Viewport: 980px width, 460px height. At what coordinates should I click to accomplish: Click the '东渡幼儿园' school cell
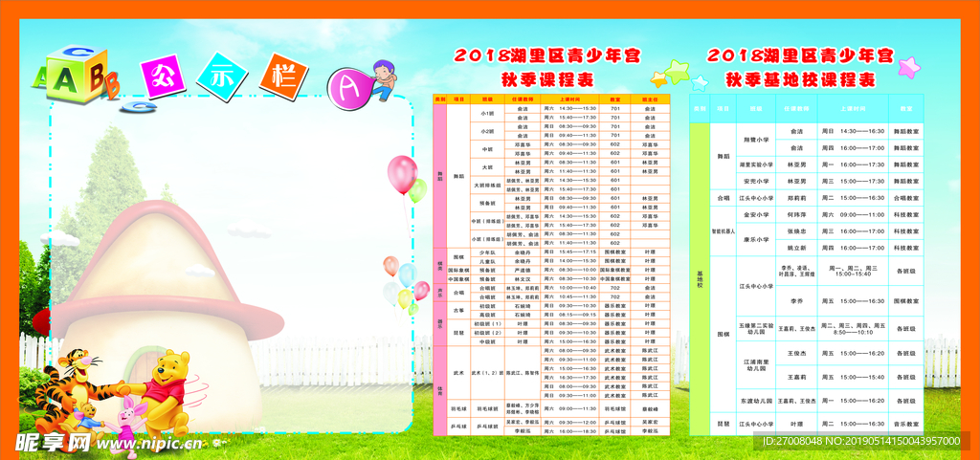click(756, 400)
